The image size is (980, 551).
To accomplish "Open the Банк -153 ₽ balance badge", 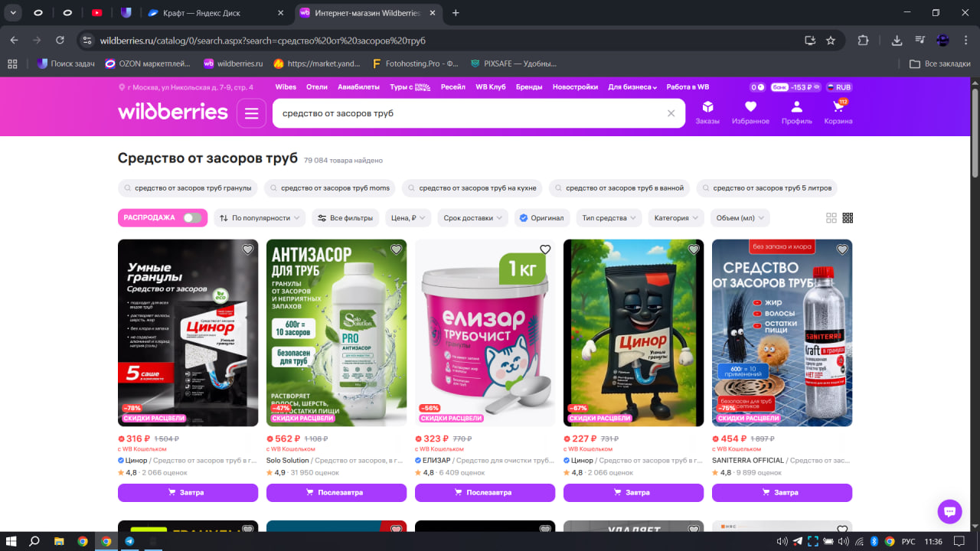I will pyautogui.click(x=795, y=87).
